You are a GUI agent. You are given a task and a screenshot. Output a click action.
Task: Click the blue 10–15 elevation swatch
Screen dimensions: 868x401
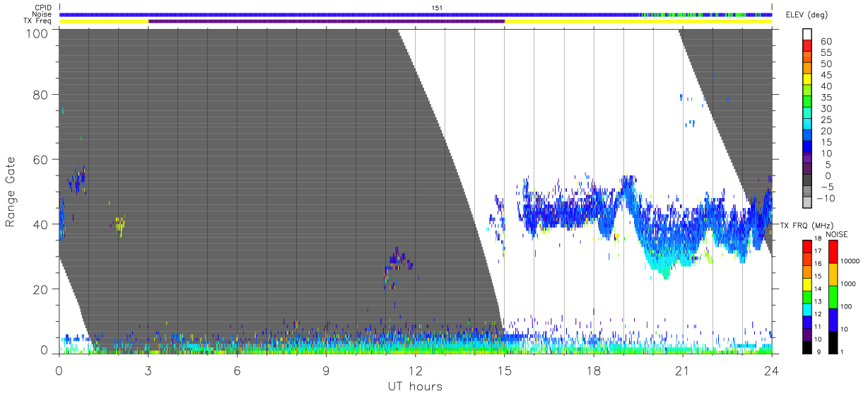808,147
